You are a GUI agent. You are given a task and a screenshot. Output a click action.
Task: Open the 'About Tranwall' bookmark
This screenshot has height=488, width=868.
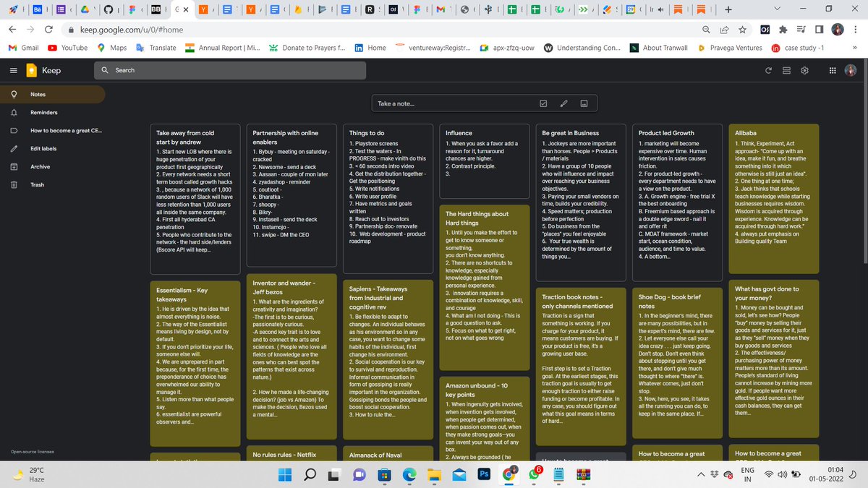click(x=660, y=48)
